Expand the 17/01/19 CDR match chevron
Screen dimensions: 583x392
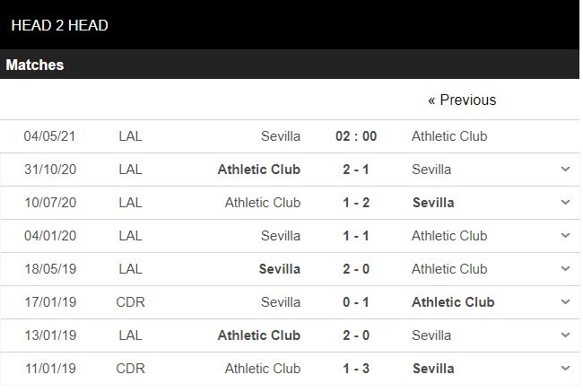tap(565, 302)
